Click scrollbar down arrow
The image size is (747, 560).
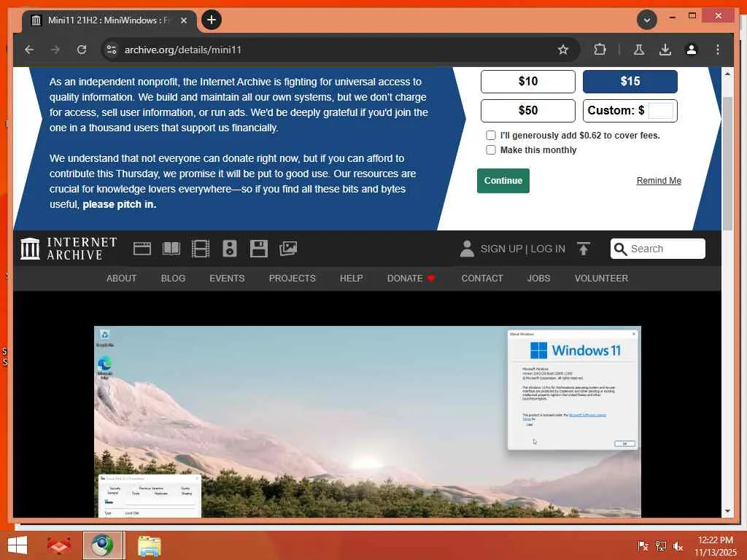point(727,511)
